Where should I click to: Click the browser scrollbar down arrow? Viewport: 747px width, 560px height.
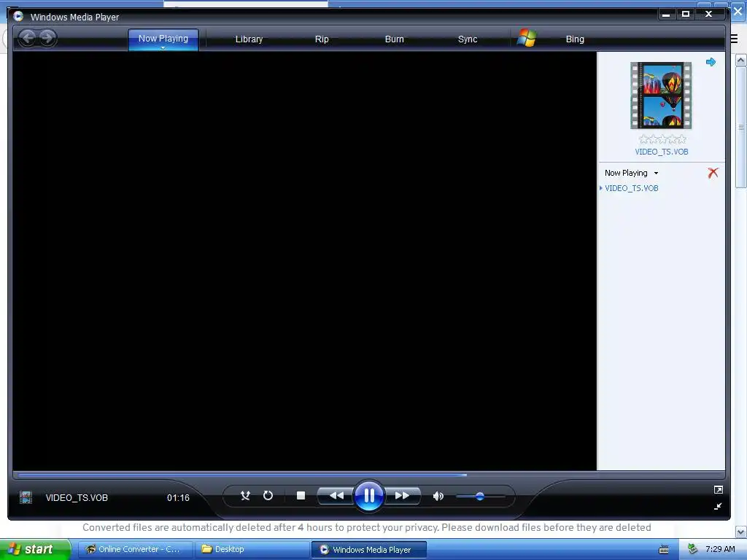[x=741, y=532]
